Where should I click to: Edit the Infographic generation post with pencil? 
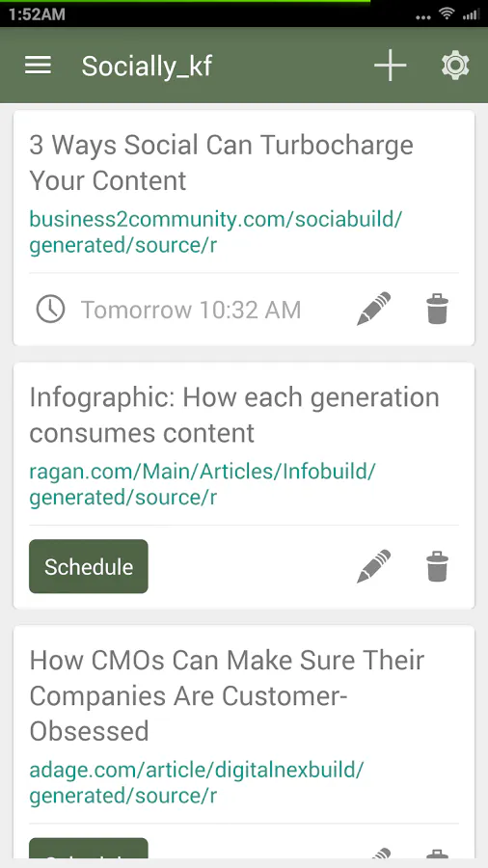374,566
